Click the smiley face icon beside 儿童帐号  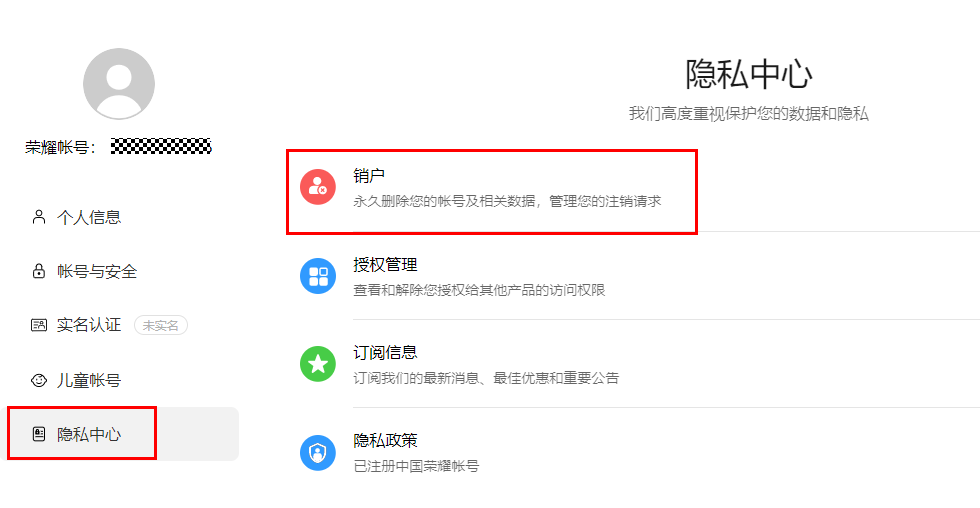click(x=39, y=380)
